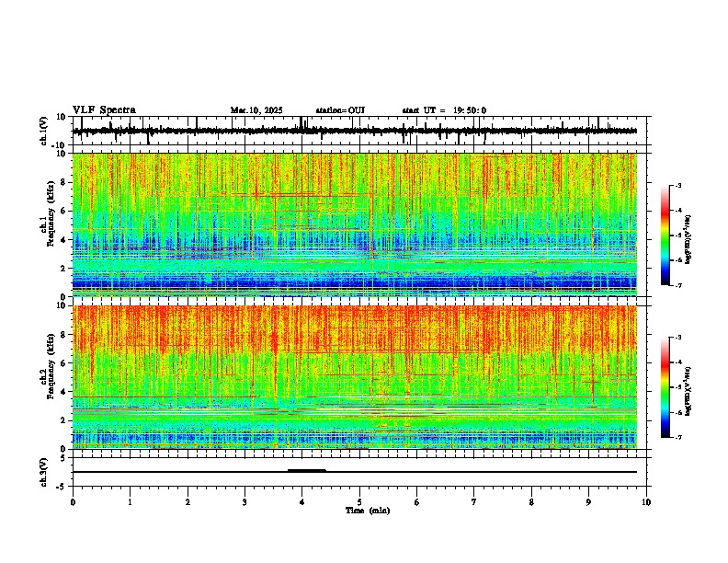Viewport: 728px width, 563px height.
Task: Click time axis tick label "7"
Action: pos(474,502)
